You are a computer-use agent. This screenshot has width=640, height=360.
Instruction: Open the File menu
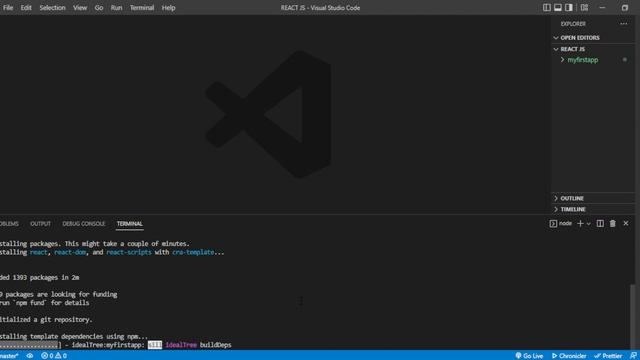pos(8,8)
